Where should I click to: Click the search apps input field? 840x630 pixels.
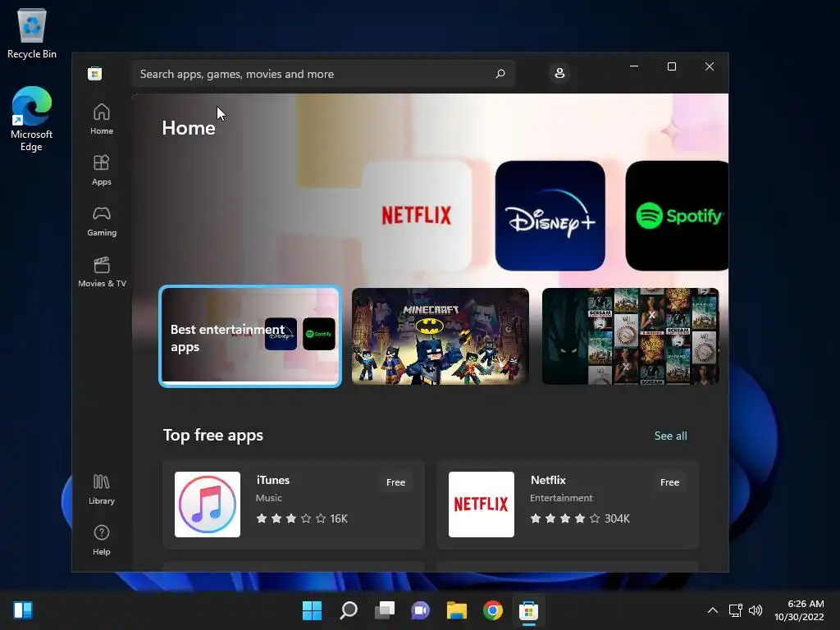323,74
